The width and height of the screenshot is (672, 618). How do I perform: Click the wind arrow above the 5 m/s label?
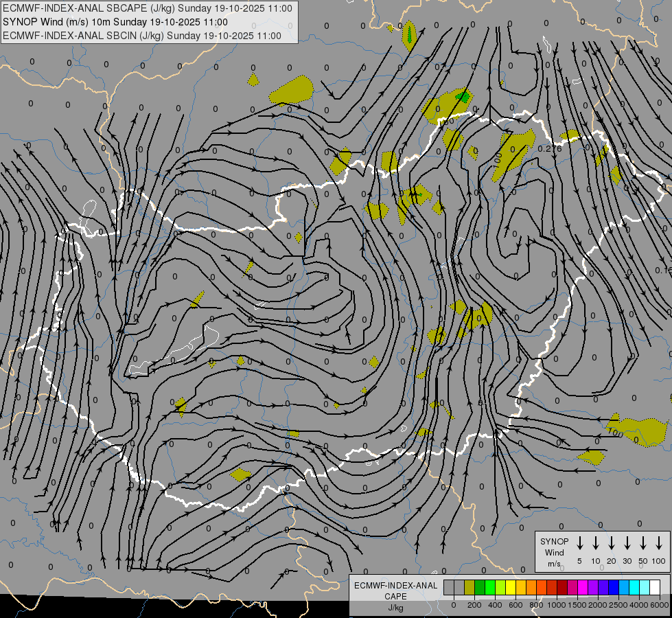coord(579,543)
